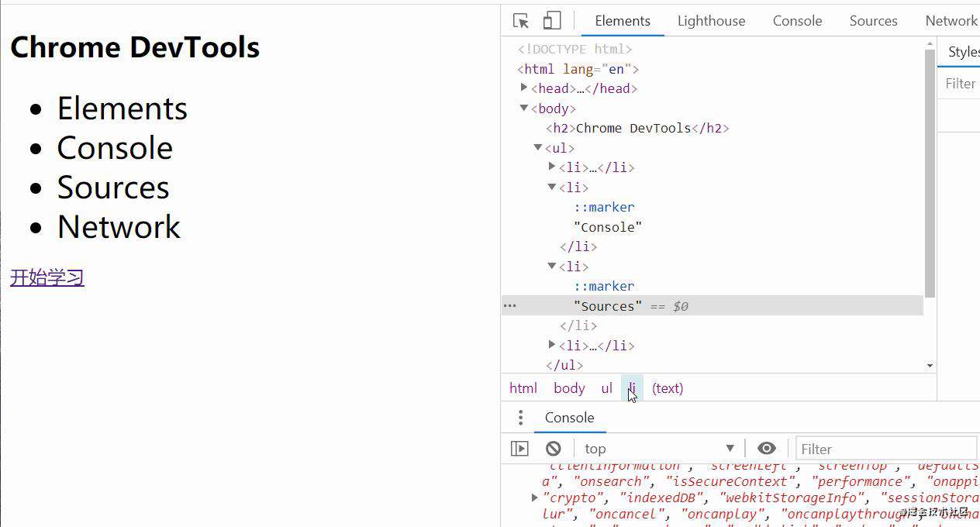Click the Elements list item on page
Image resolution: width=980 pixels, height=527 pixels.
pyautogui.click(x=122, y=108)
